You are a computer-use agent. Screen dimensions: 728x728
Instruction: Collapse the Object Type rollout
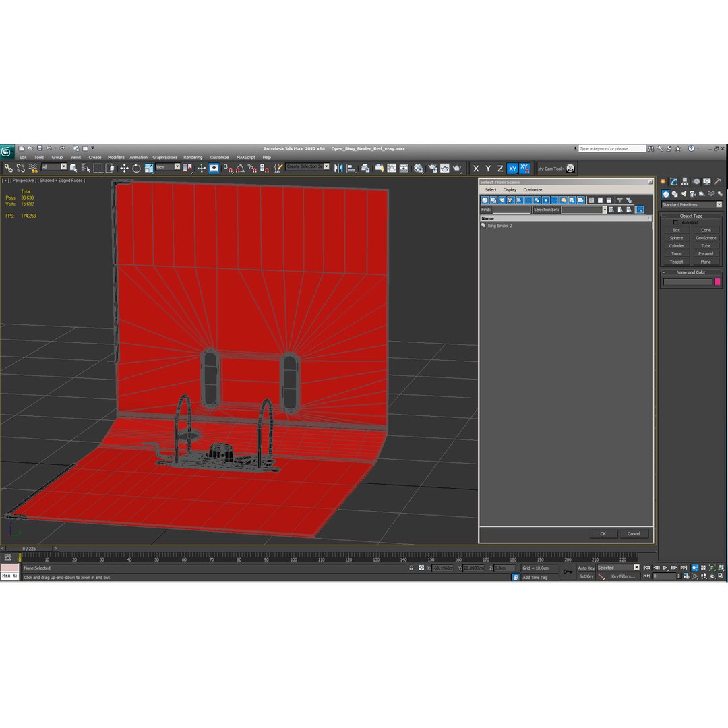(691, 216)
